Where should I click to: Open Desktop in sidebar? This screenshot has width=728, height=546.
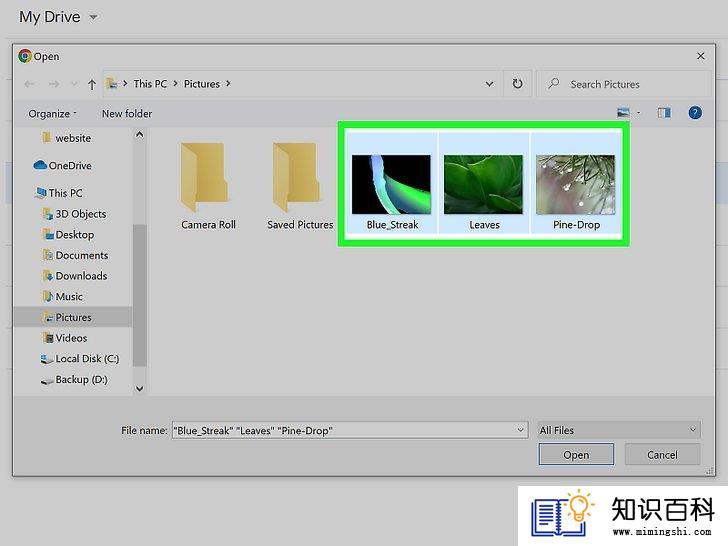pyautogui.click(x=68, y=235)
